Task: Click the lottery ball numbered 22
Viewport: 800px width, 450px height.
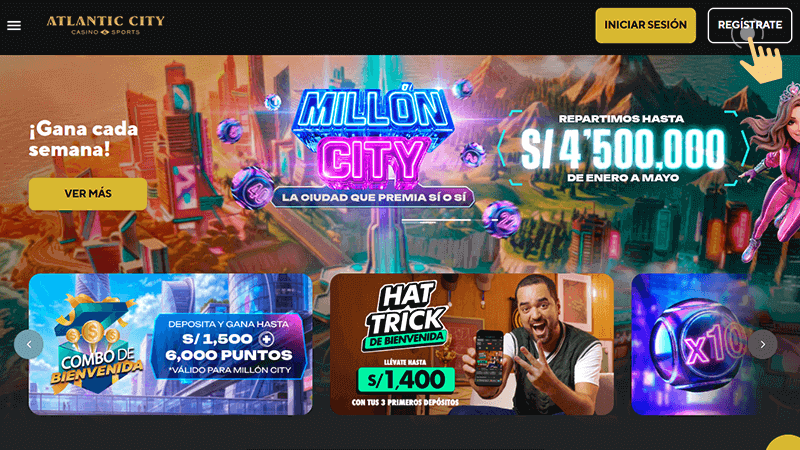Action: coord(502,219)
